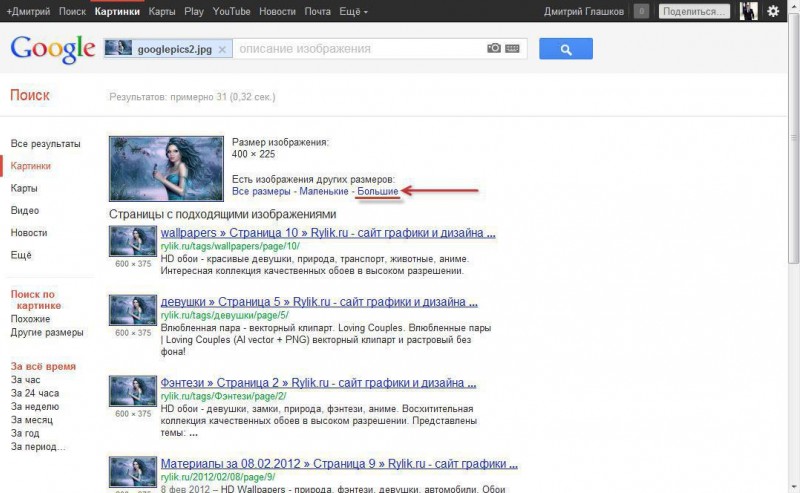Open Почта in the top bar

click(317, 11)
